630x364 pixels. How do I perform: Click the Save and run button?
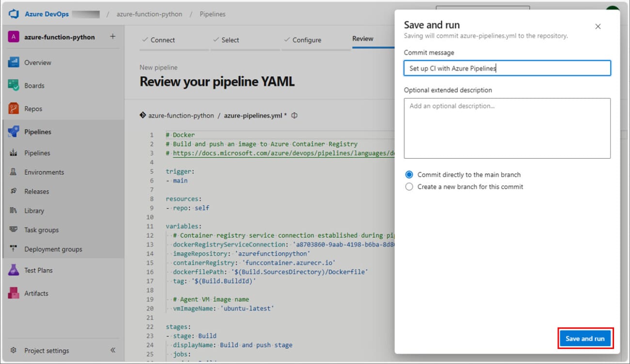(x=585, y=338)
